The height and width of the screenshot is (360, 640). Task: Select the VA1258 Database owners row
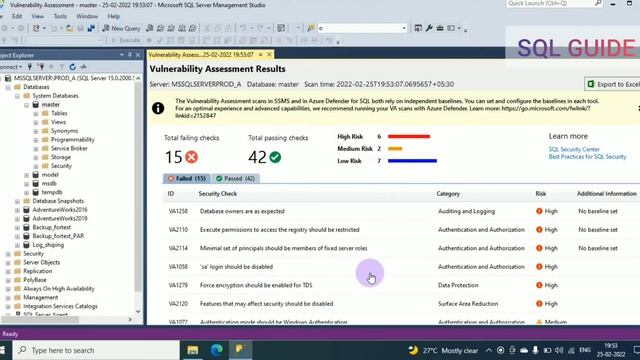click(x=401, y=211)
